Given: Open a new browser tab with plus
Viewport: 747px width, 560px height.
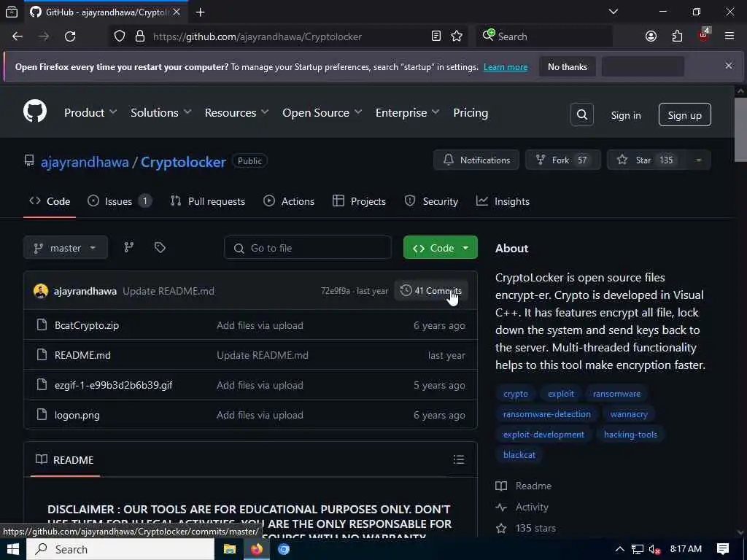Looking at the screenshot, I should (200, 12).
